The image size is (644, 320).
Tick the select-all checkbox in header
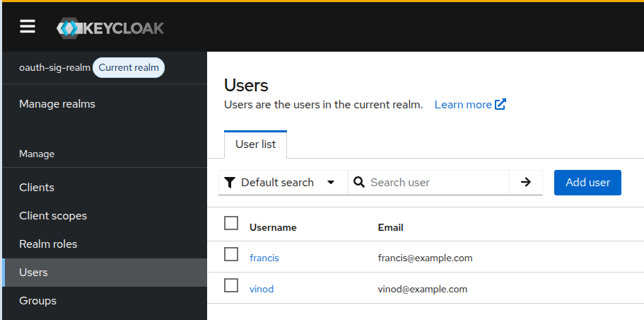[x=231, y=223]
